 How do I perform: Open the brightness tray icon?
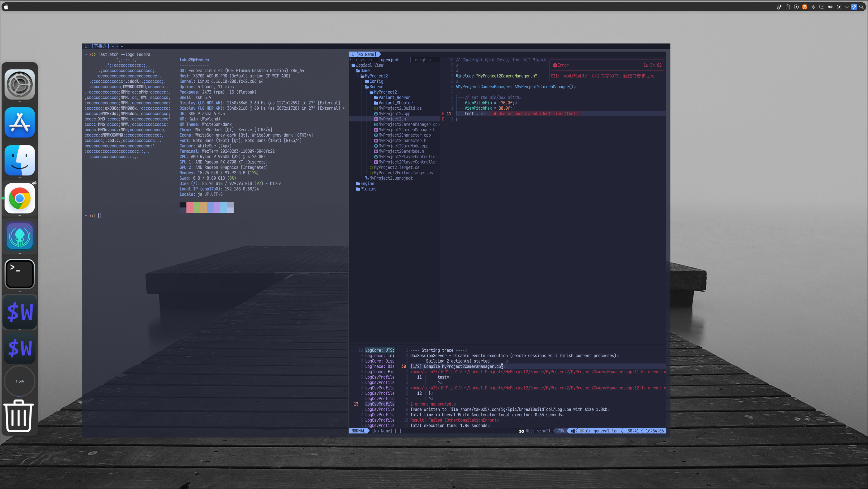pyautogui.click(x=838, y=7)
